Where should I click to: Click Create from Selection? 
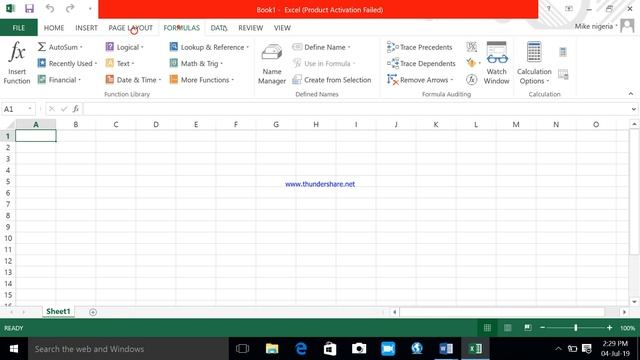[x=332, y=80]
